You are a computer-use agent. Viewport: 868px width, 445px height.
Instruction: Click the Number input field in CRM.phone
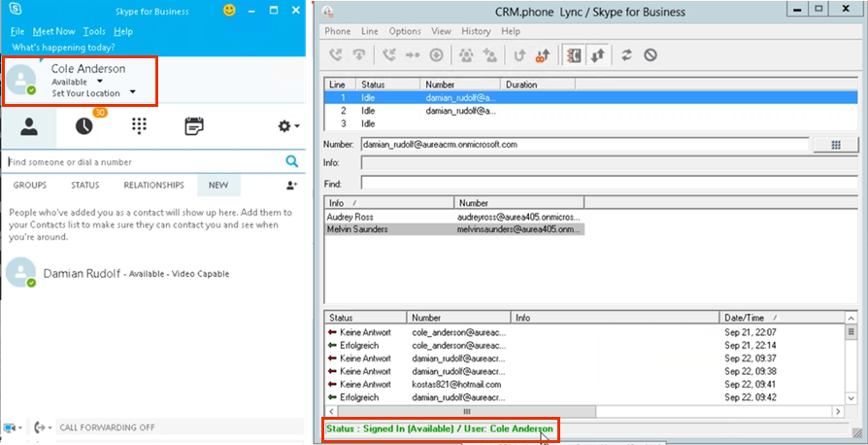tap(584, 145)
